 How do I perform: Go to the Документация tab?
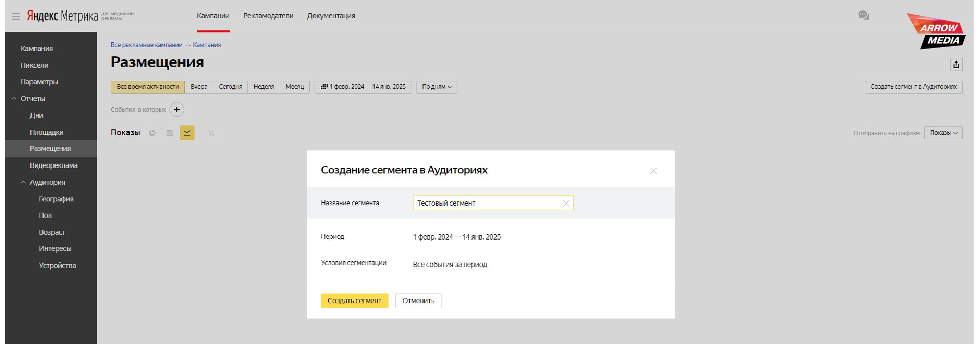[x=331, y=16]
